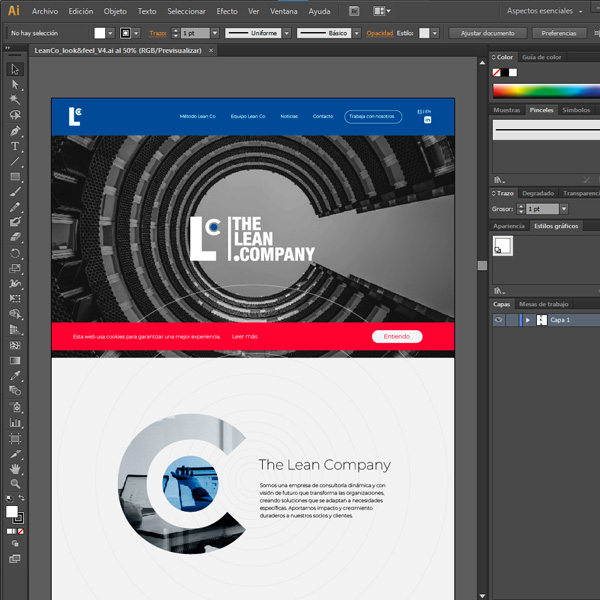Switch to the Símbolos tab
Screen dimensions: 600x600
point(576,110)
